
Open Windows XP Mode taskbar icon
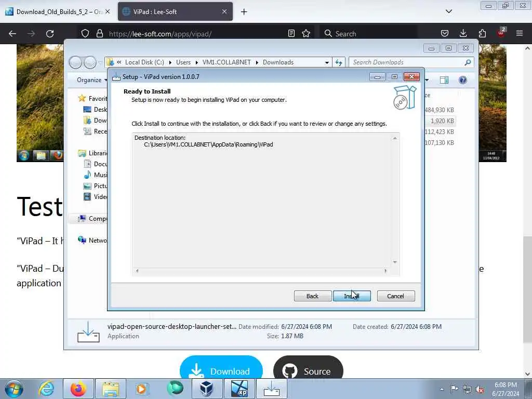pyautogui.click(x=240, y=389)
